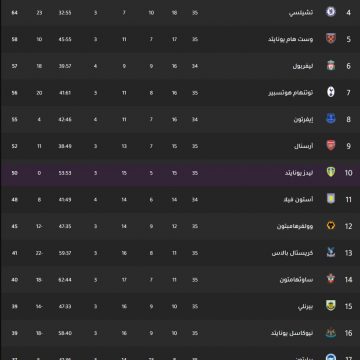Select the Aston Villa crest
The image size is (360, 360).
(x=330, y=199)
